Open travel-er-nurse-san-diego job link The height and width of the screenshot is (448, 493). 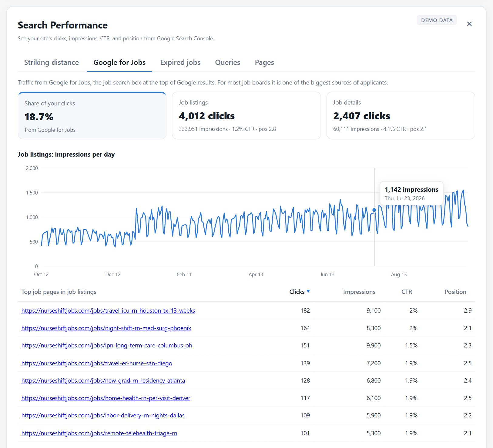point(97,363)
